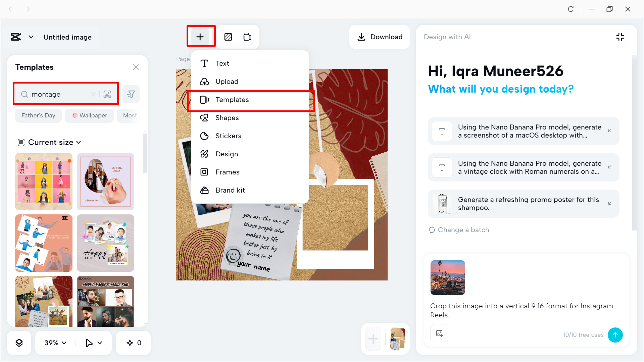Choose Design from the add menu

[x=250, y=154]
